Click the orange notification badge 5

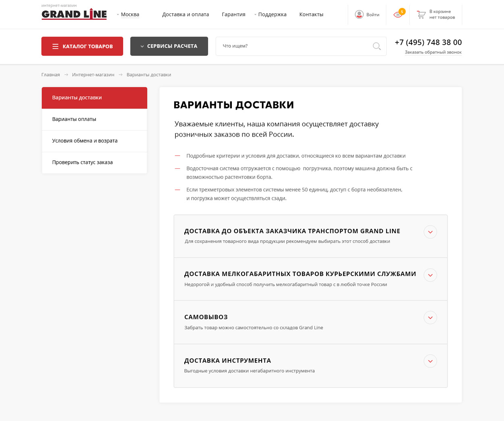(x=402, y=11)
